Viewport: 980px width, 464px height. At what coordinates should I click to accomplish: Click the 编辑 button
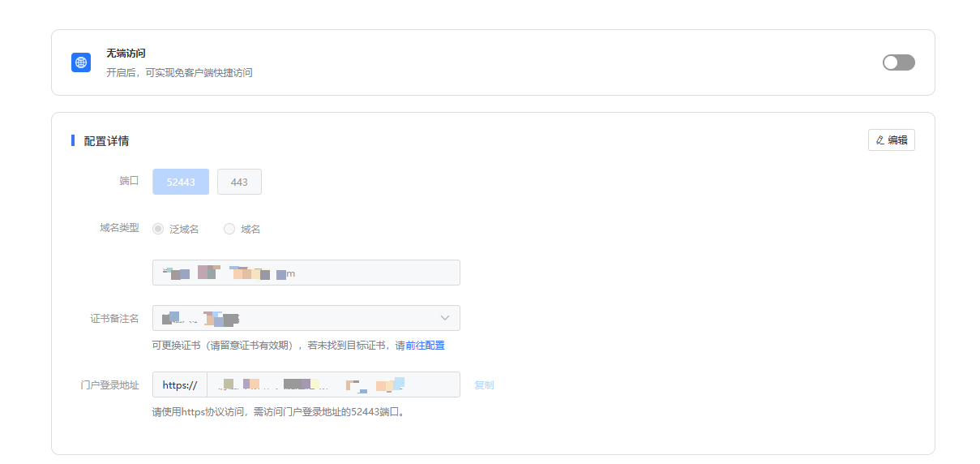tap(892, 140)
